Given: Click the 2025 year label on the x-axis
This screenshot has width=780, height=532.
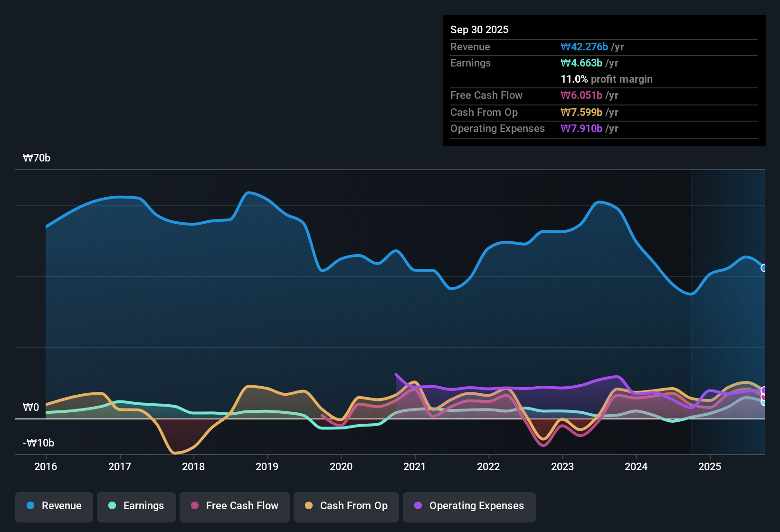Looking at the screenshot, I should click(710, 466).
